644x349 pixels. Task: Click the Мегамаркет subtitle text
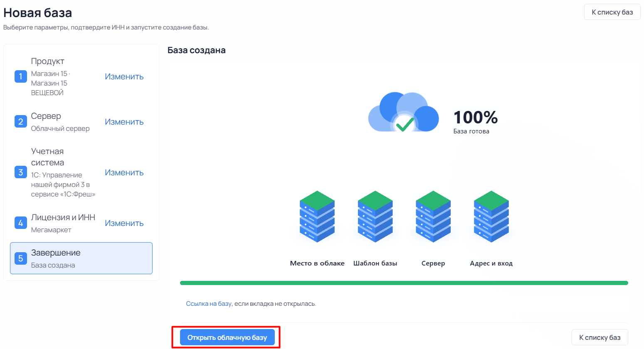click(51, 230)
